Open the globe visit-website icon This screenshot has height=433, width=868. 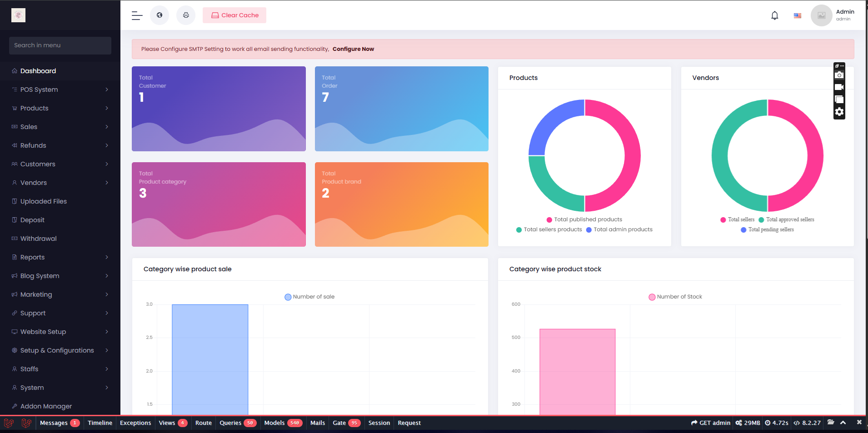click(x=160, y=15)
